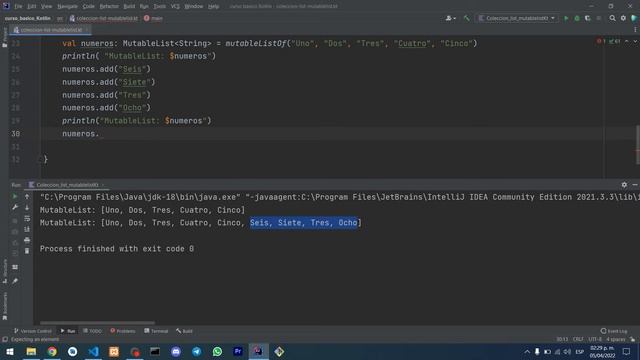Open Chrome from the taskbar
Viewport: 640px width, 360px height.
[x=52, y=351]
